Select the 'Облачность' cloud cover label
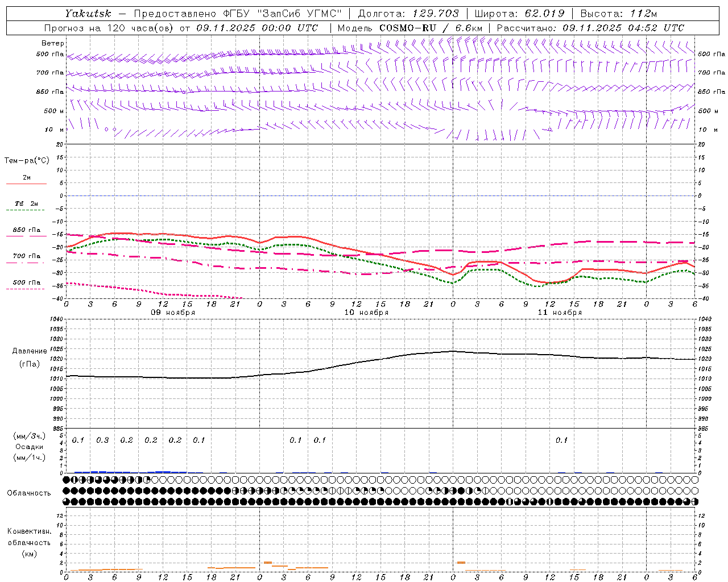 click(x=29, y=493)
